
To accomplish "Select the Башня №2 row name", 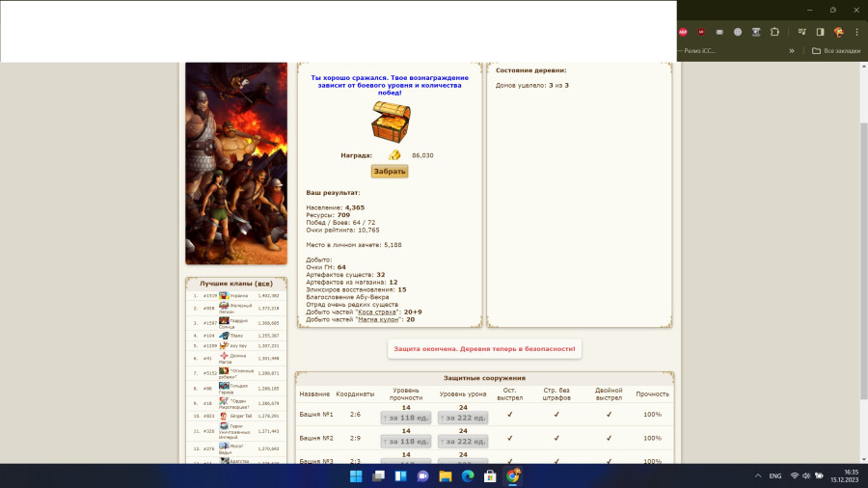I will pos(316,438).
